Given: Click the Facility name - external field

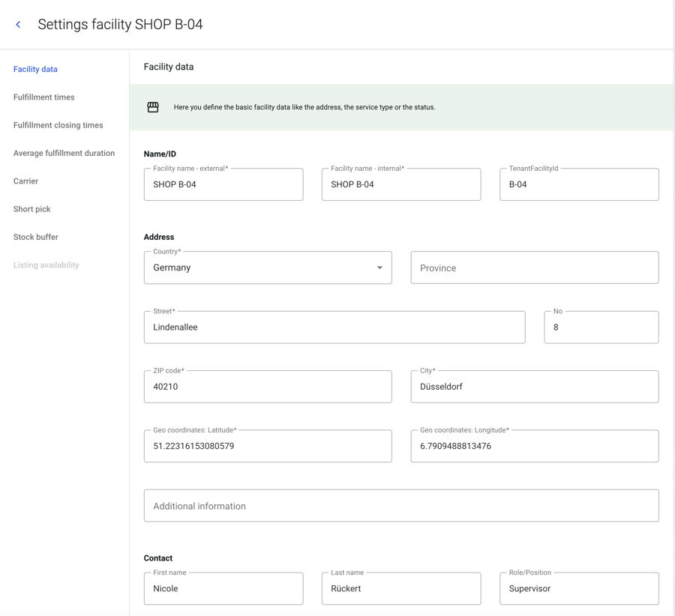Looking at the screenshot, I should (x=223, y=184).
